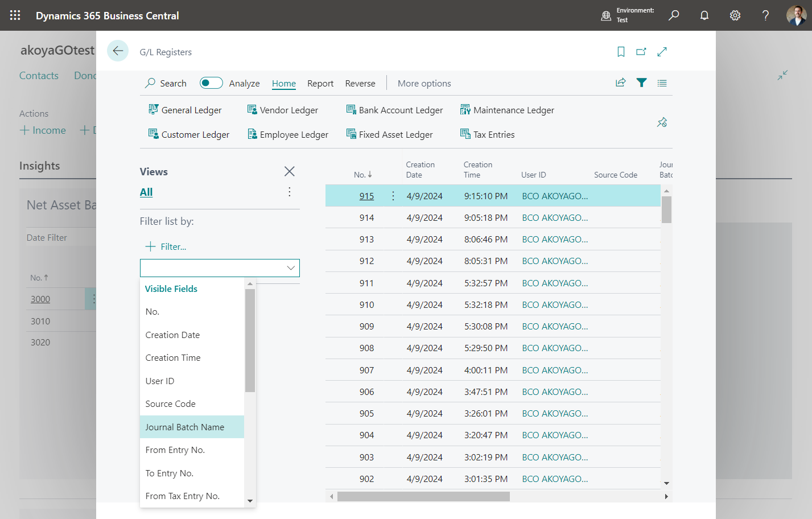Open the Maintenance Ledger action
The image size is (812, 519).
click(x=507, y=110)
